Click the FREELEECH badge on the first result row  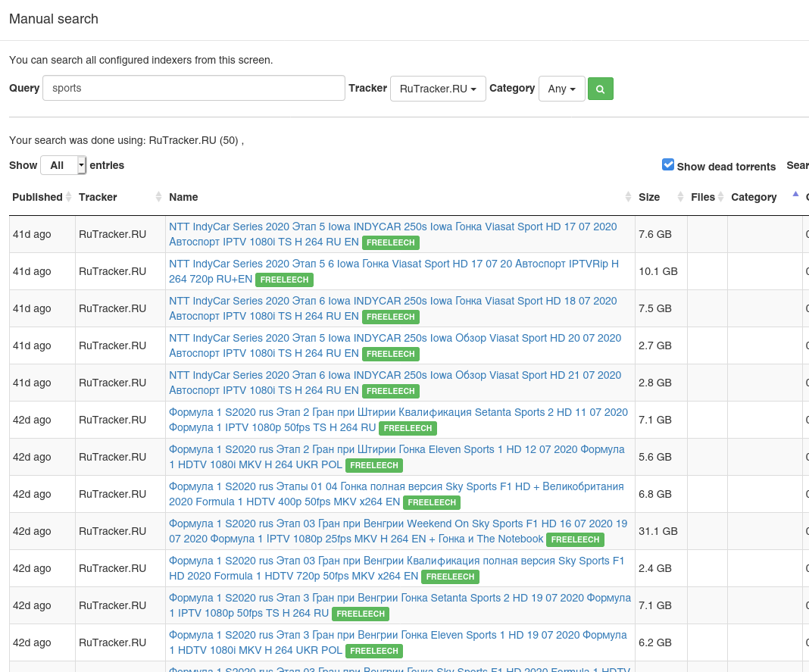(x=390, y=242)
